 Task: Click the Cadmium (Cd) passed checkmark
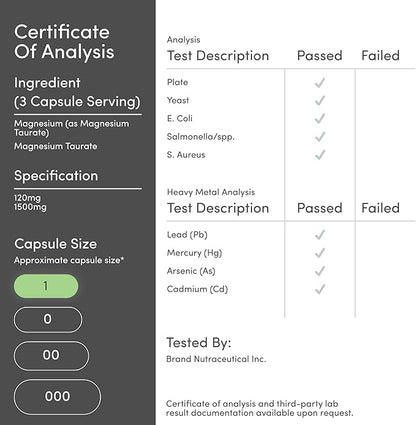pos(320,289)
